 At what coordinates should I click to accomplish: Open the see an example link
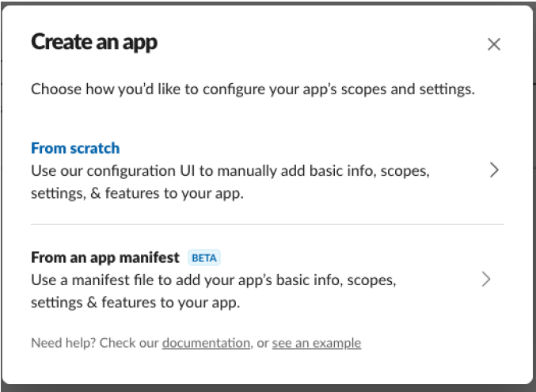coord(316,343)
